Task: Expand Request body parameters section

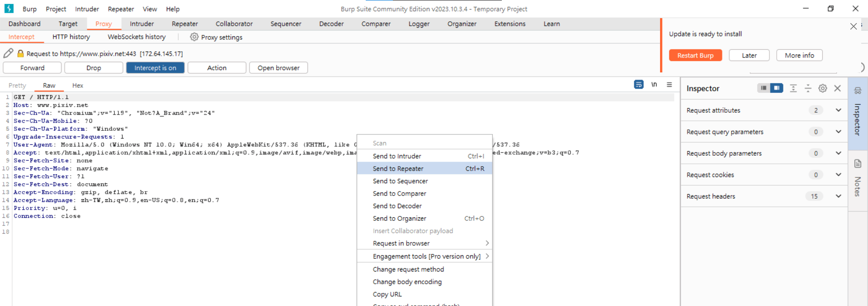Action: click(x=838, y=153)
